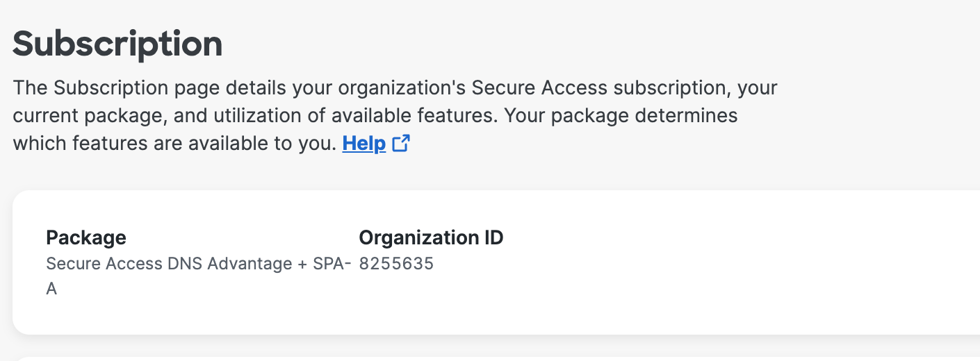Click the external link icon beside Help
980x361 pixels.
pyautogui.click(x=401, y=144)
